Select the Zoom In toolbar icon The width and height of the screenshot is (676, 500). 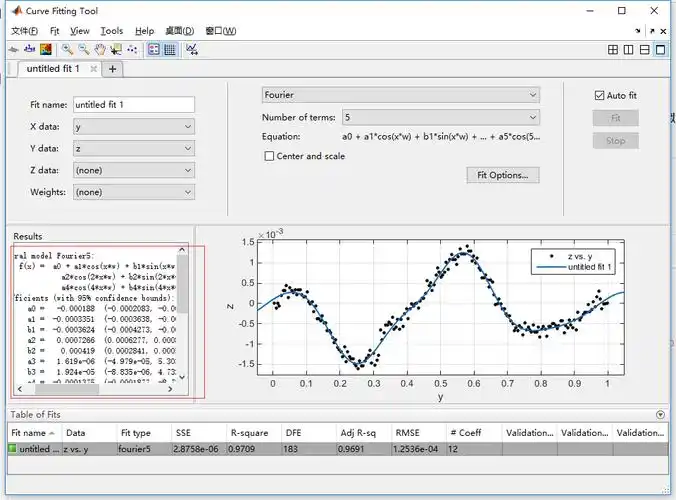point(68,48)
